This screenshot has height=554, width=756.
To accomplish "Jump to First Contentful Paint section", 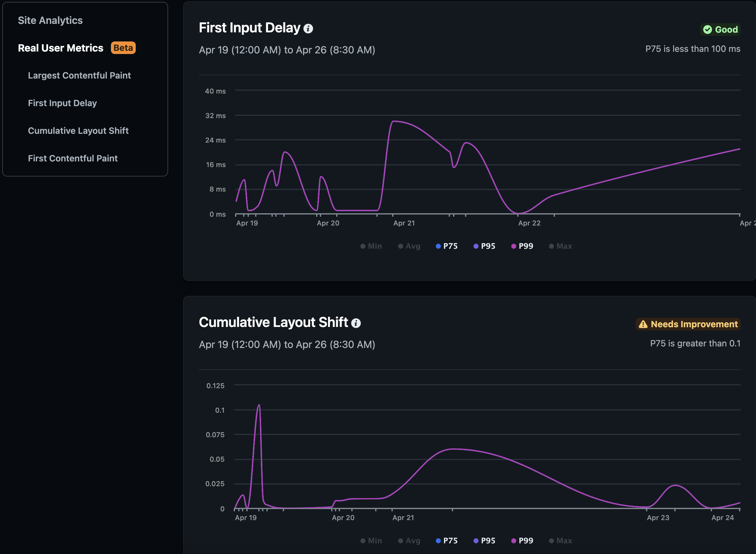I will pyautogui.click(x=73, y=158).
